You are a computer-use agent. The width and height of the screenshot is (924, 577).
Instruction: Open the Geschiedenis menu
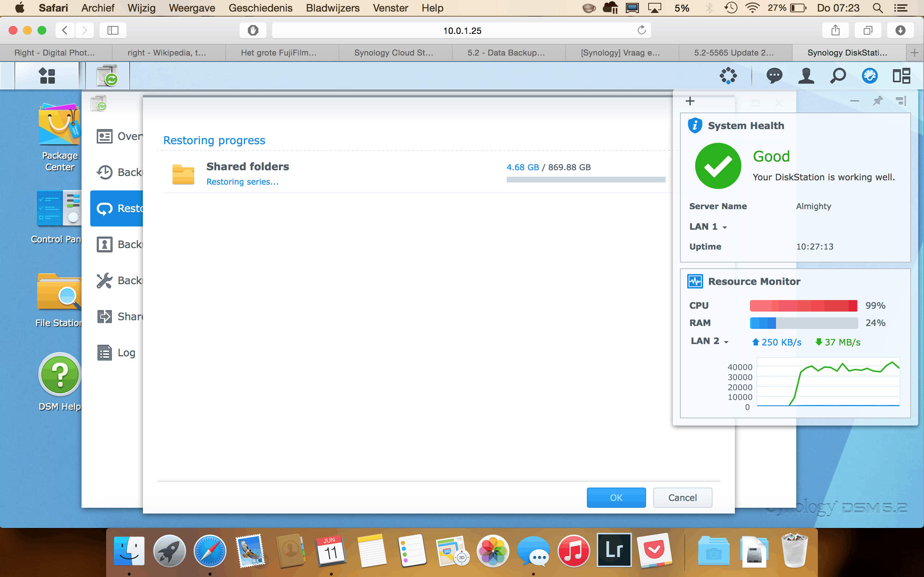[x=260, y=8]
